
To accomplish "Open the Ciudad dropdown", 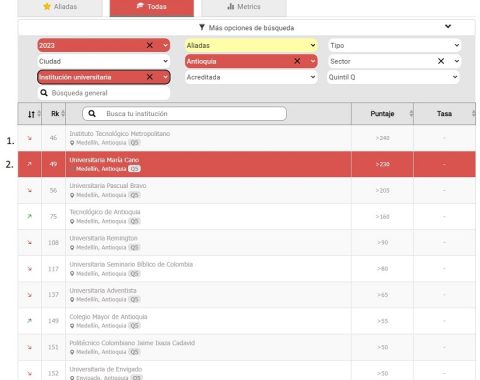I will 103,61.
